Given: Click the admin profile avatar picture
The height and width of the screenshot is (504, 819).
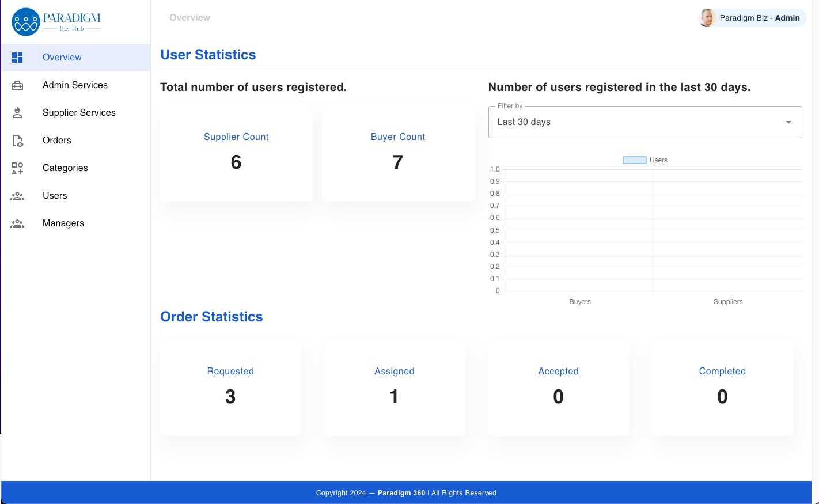Looking at the screenshot, I should [x=707, y=18].
